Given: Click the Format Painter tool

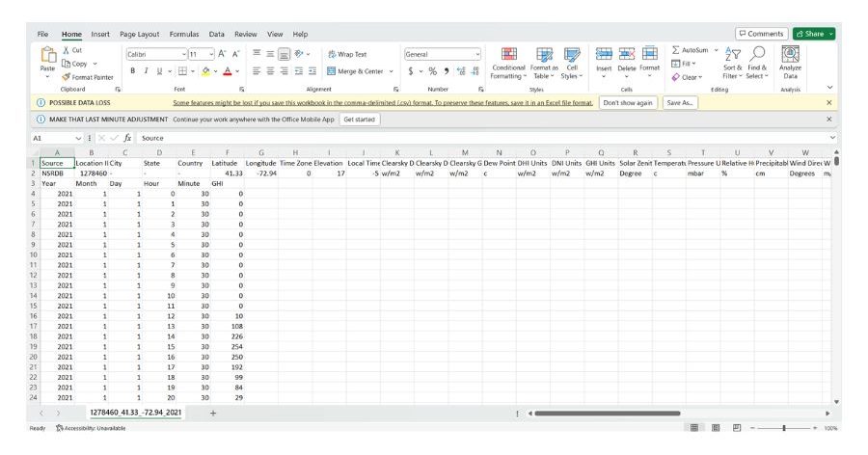Looking at the screenshot, I should click(88, 77).
